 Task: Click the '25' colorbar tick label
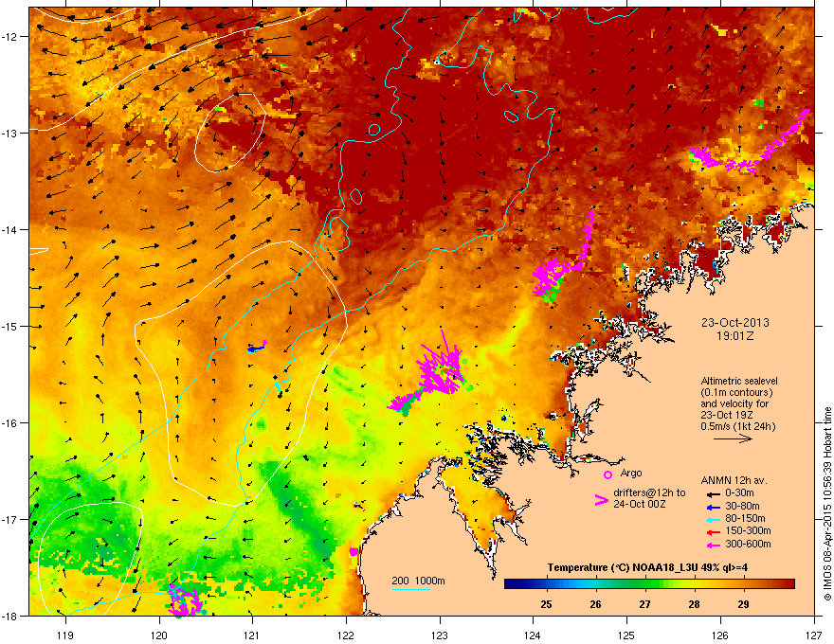546,604
